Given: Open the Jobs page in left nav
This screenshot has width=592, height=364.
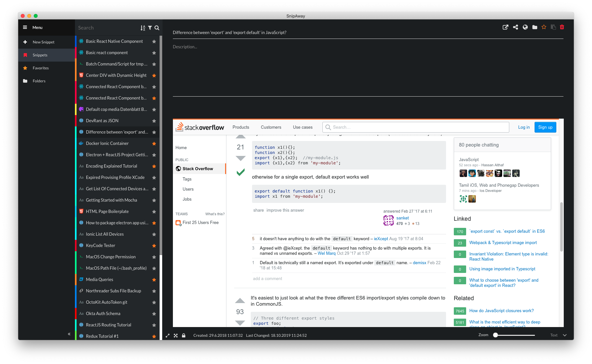Looking at the screenshot, I should click(187, 199).
